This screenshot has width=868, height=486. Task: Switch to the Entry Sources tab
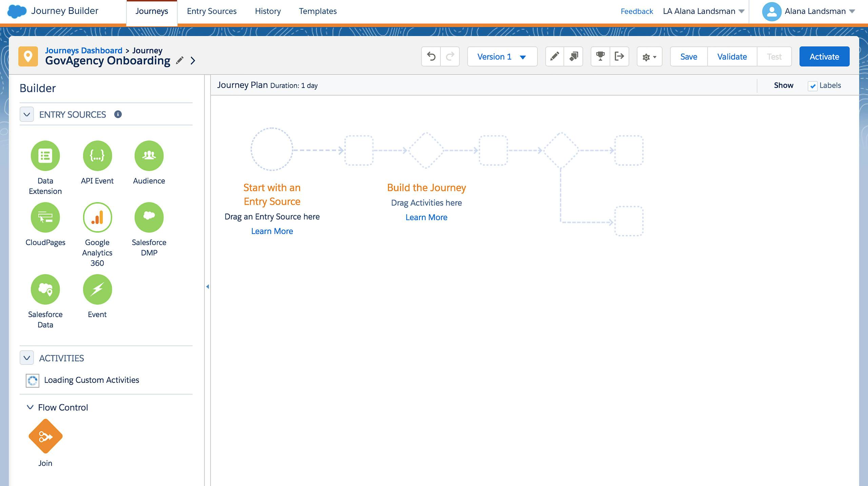click(212, 11)
